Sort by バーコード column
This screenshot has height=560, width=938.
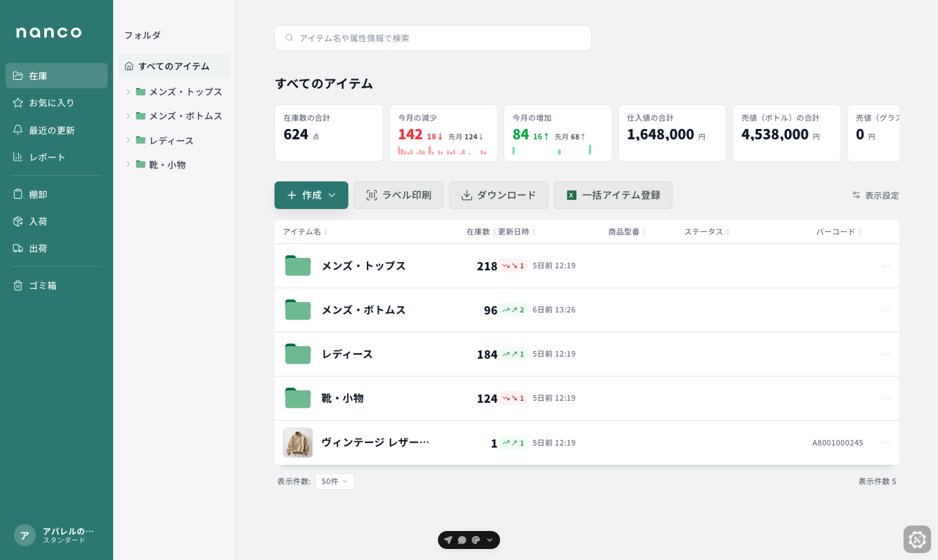pyautogui.click(x=839, y=232)
